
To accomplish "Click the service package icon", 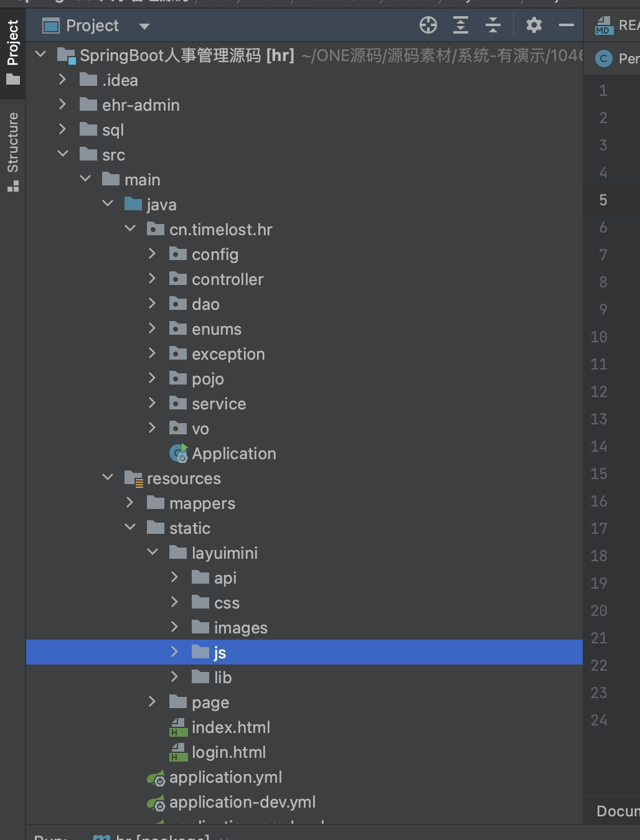I will 178,403.
